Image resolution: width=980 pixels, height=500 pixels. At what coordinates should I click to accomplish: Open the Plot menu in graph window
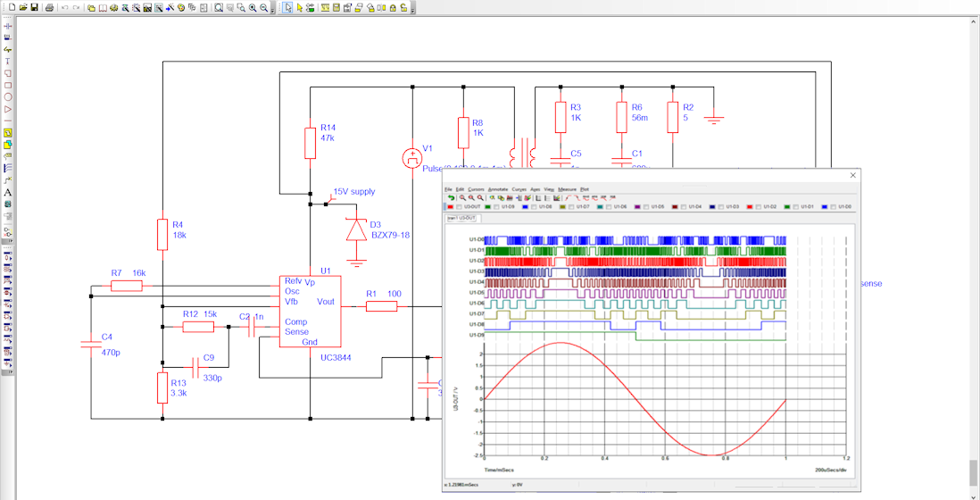click(x=585, y=189)
